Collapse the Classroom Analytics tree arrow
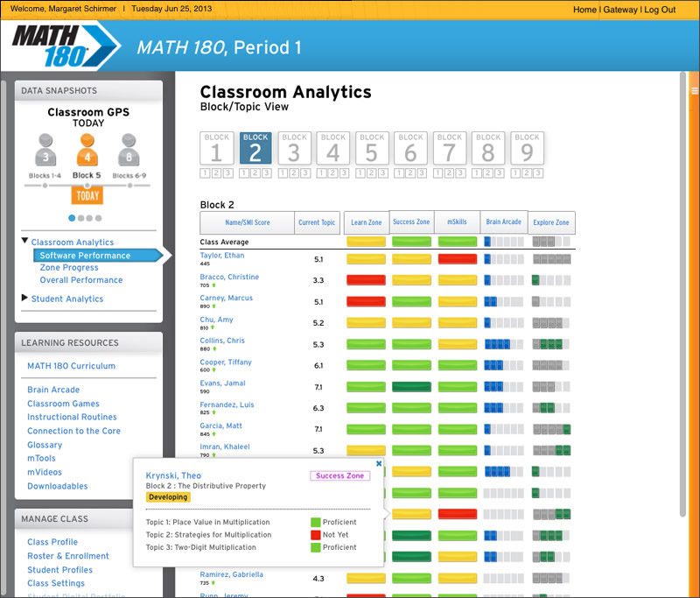Viewport: 700px width, 598px height. [x=24, y=241]
